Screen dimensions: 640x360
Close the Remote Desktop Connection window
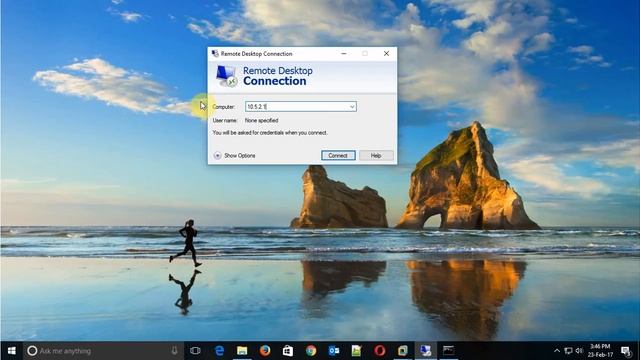click(386, 53)
